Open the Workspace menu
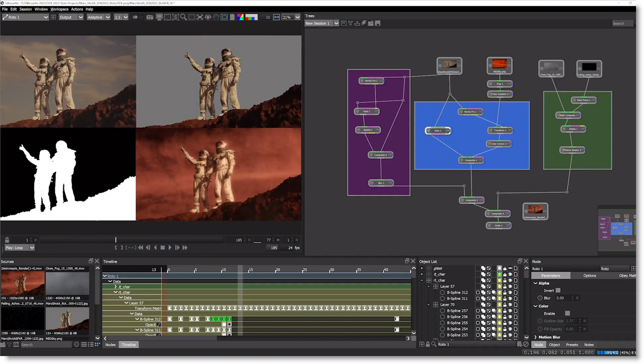Viewport: 644px width, 364px height. (59, 9)
